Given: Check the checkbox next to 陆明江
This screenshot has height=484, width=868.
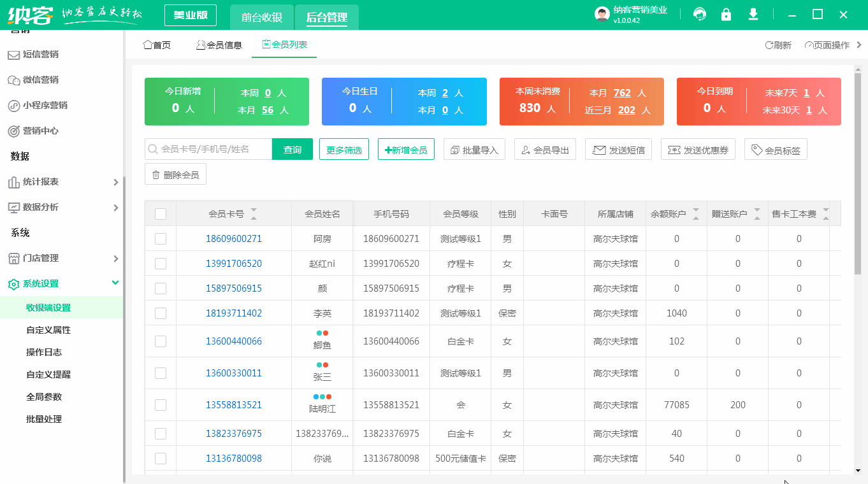Looking at the screenshot, I should [x=160, y=404].
